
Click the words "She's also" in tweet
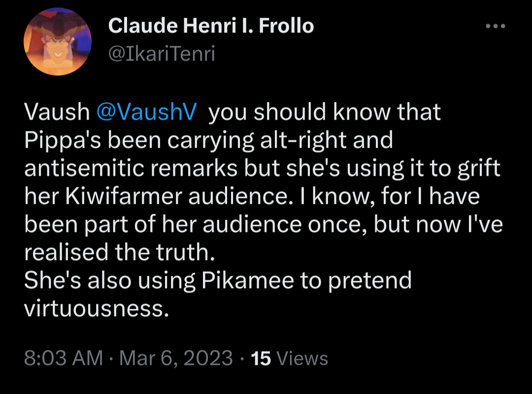pos(77,281)
